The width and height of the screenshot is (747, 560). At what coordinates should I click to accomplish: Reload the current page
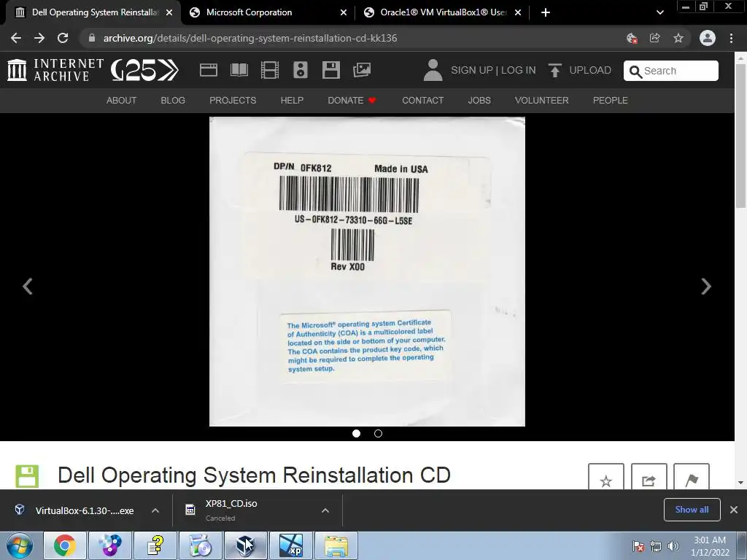pos(63,38)
